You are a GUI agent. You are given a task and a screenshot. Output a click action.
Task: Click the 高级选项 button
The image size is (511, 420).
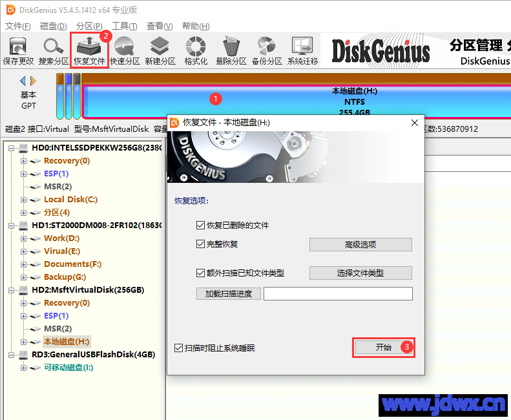click(x=360, y=244)
